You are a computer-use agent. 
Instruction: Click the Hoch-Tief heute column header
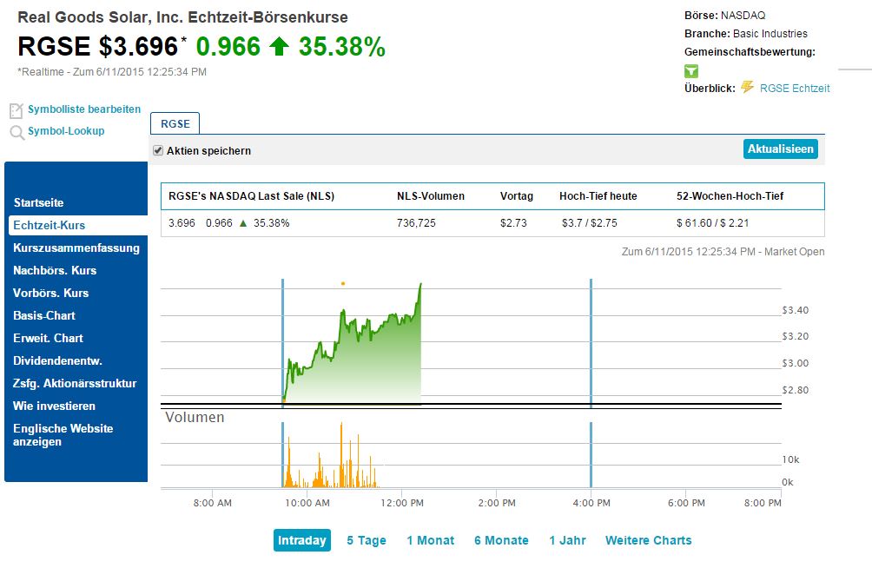coord(598,195)
